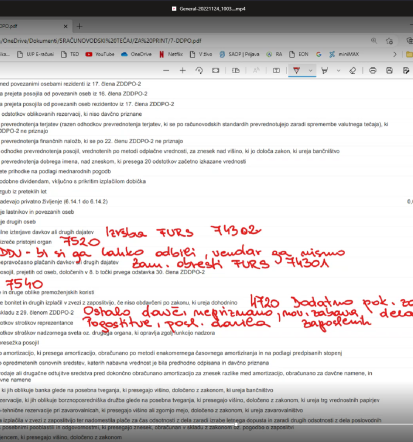Open the YouTube bookmark
Image resolution: width=413 pixels, height=442 pixels.
[x=100, y=54]
